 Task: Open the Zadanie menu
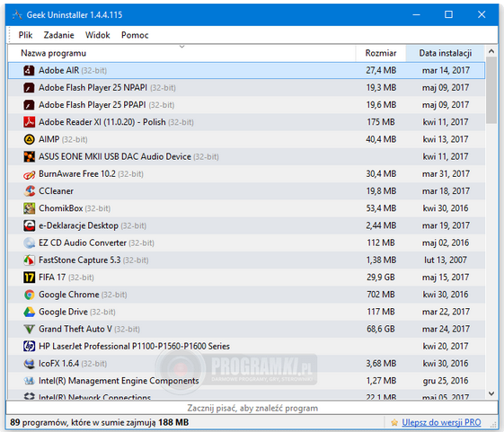pos(58,35)
